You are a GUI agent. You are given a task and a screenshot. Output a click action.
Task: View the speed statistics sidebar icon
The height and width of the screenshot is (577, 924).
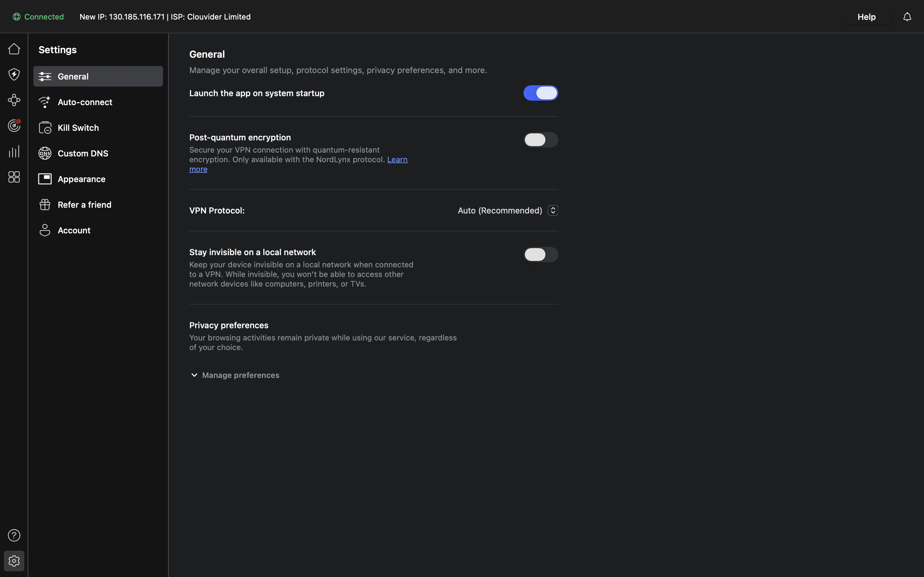pos(14,151)
